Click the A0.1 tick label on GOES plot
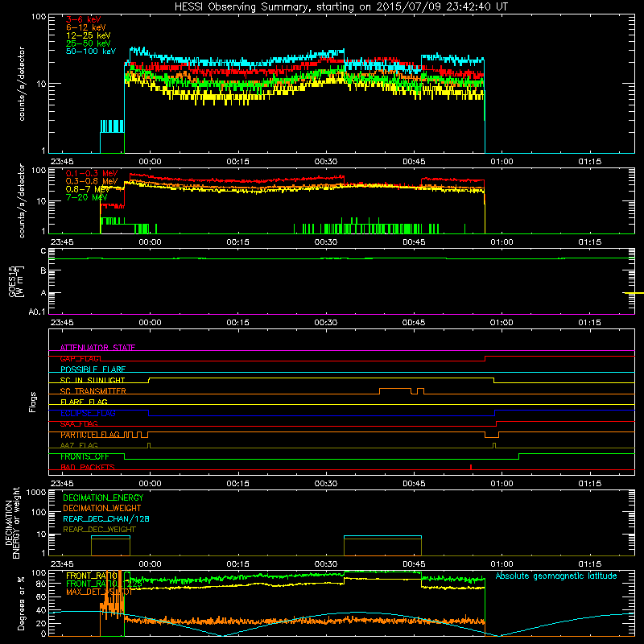644x644 pixels. coord(37,312)
